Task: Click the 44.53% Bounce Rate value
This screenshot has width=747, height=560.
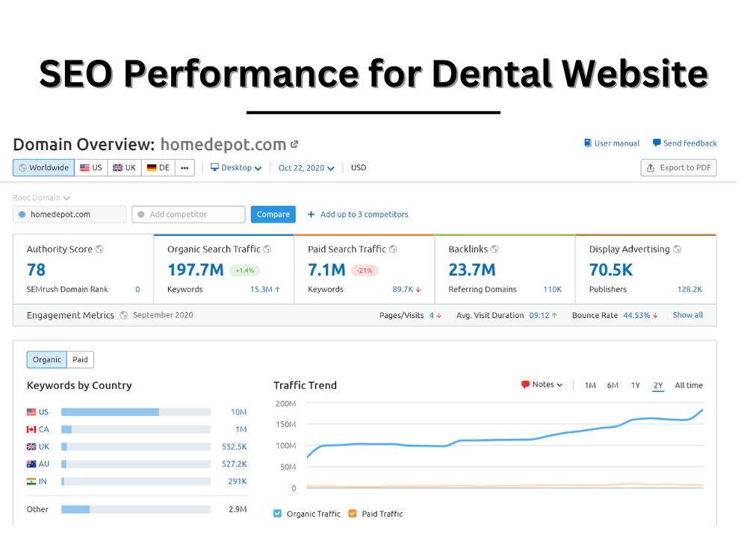Action: click(x=636, y=315)
